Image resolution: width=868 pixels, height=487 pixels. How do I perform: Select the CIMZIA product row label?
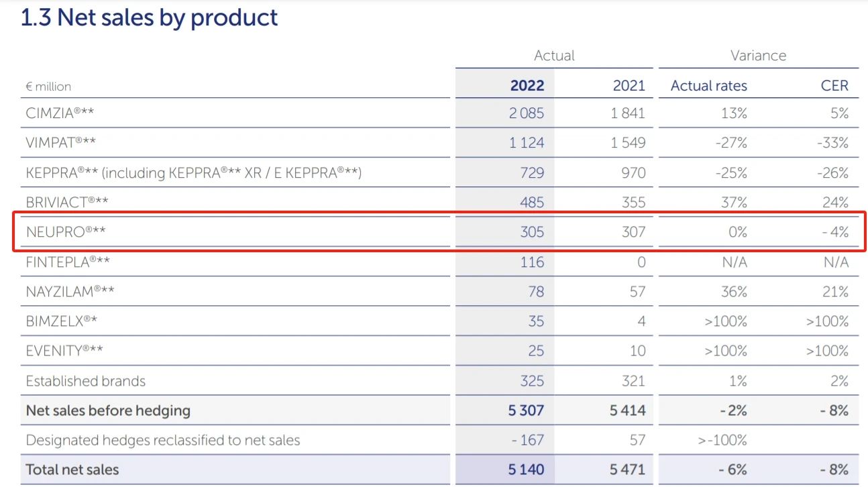click(x=60, y=113)
